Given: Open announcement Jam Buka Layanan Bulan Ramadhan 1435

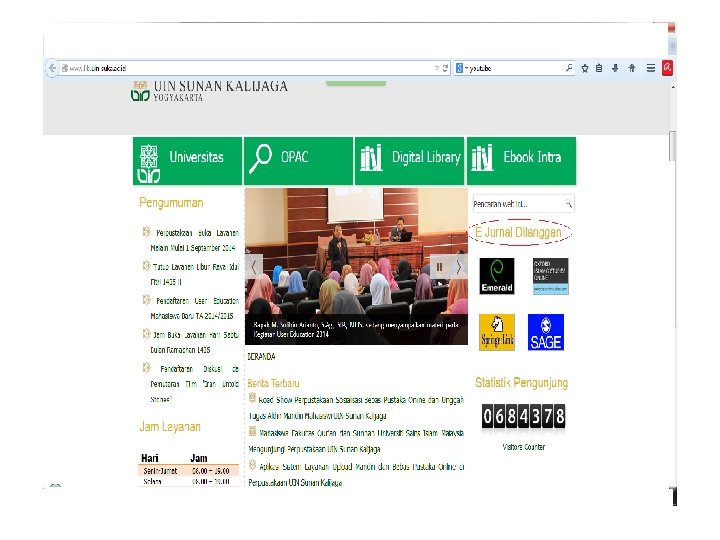Looking at the screenshot, I should 193,342.
